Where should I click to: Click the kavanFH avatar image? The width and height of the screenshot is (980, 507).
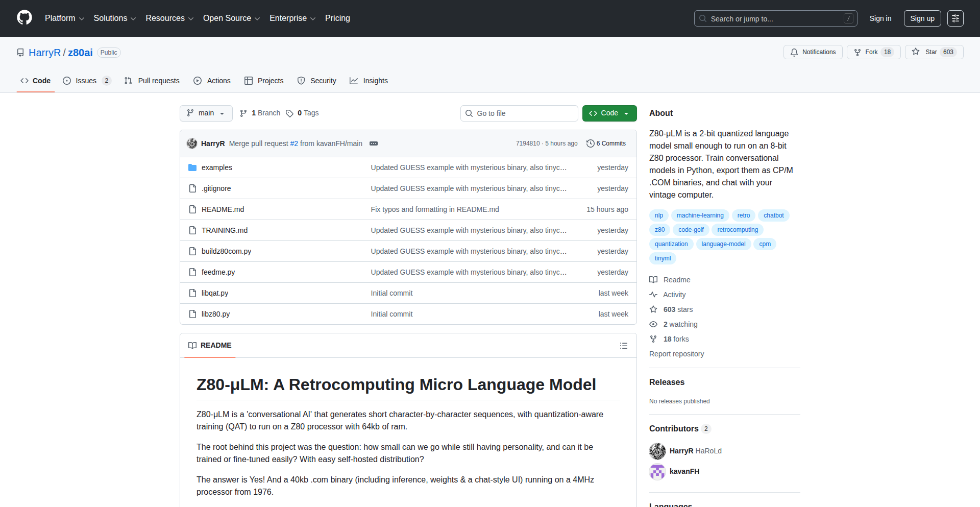point(657,471)
